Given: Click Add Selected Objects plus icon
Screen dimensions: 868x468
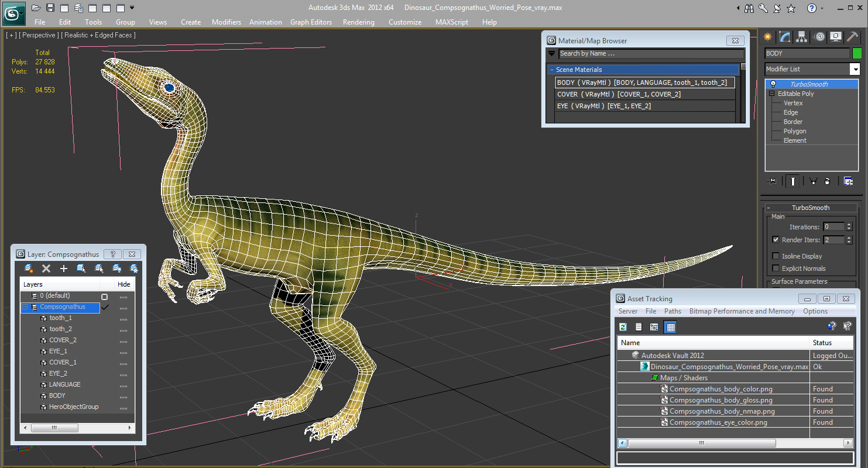Looking at the screenshot, I should click(64, 269).
